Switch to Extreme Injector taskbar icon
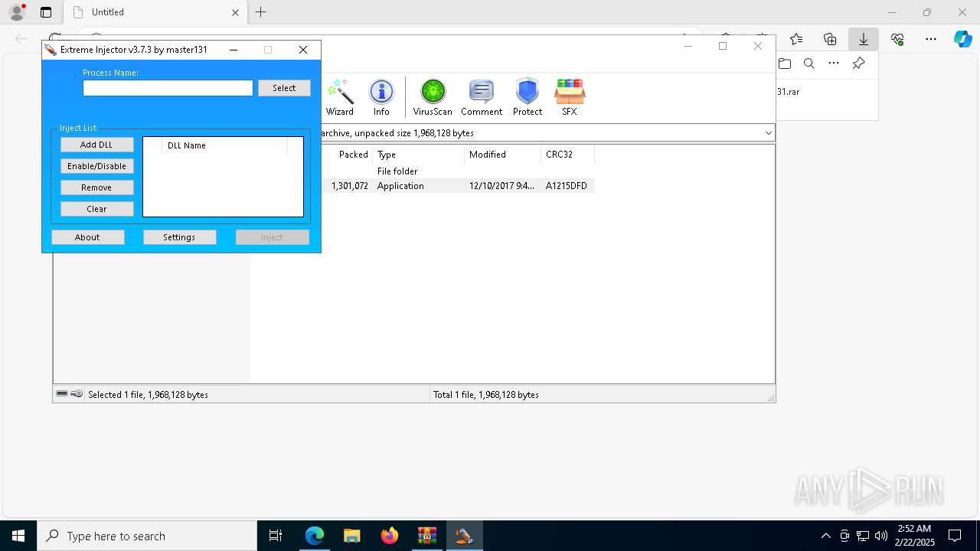 coord(464,536)
